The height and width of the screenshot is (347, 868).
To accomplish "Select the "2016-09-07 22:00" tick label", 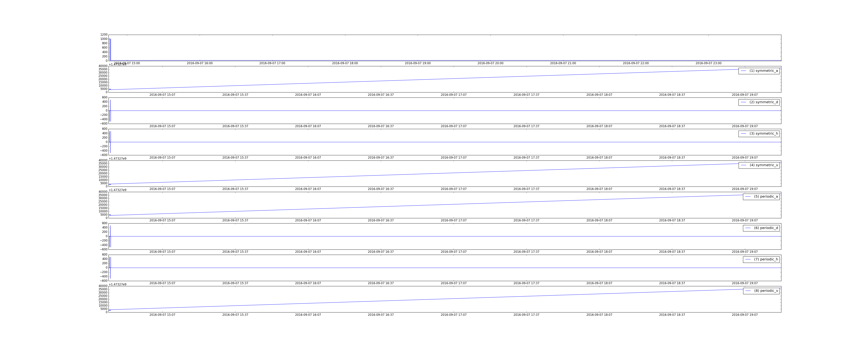I will coord(636,63).
